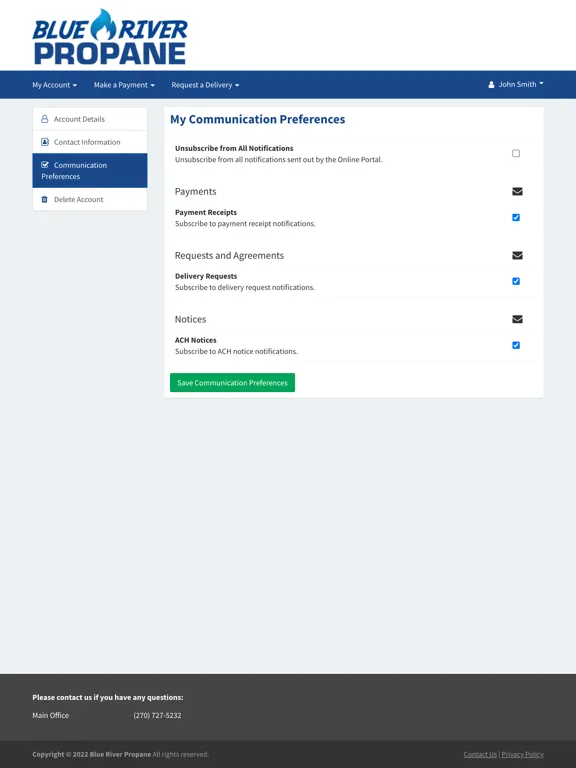Viewport: 576px width, 768px height.
Task: Uncheck the Delivery Requests checkbox
Action: coord(516,281)
